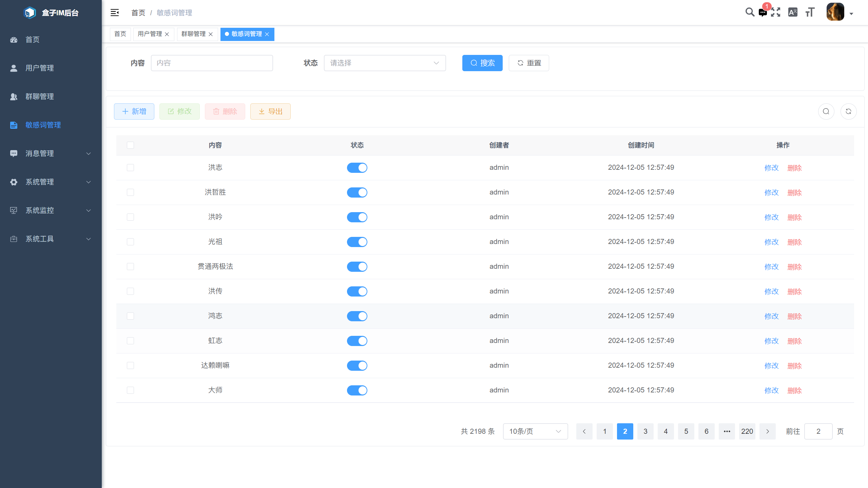Toggle fullscreen mode icon
This screenshot has width=868, height=488.
click(x=776, y=12)
